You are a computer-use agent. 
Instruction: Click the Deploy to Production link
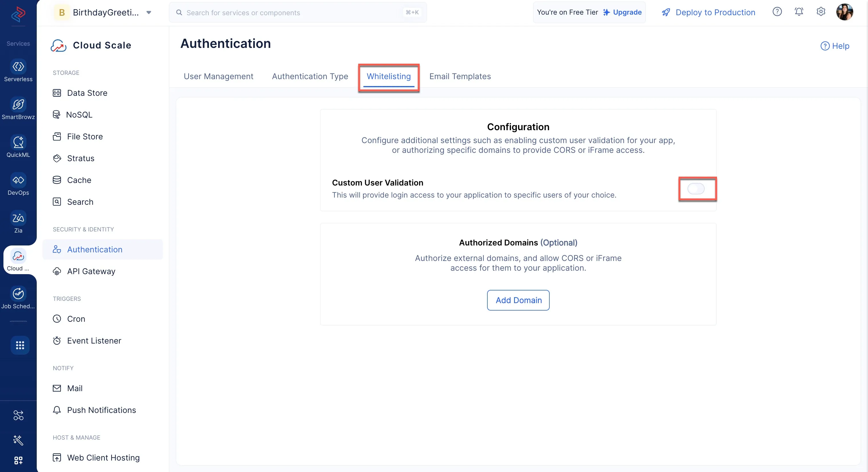click(708, 12)
